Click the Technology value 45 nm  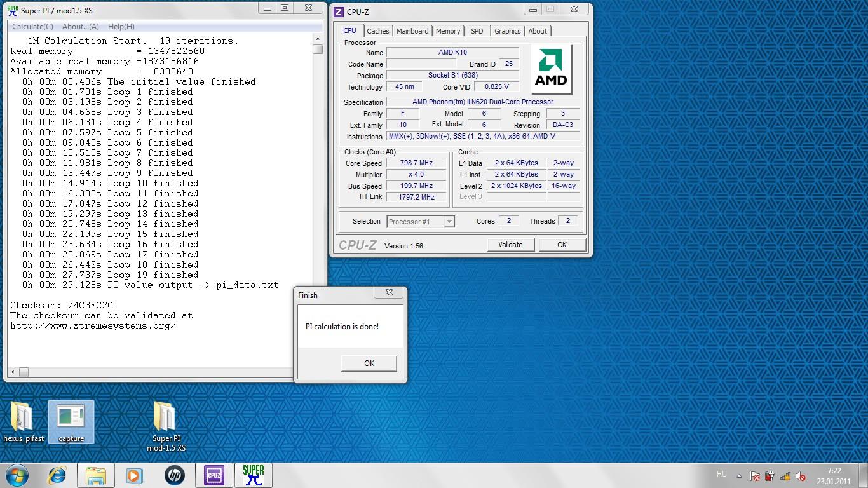(x=404, y=87)
